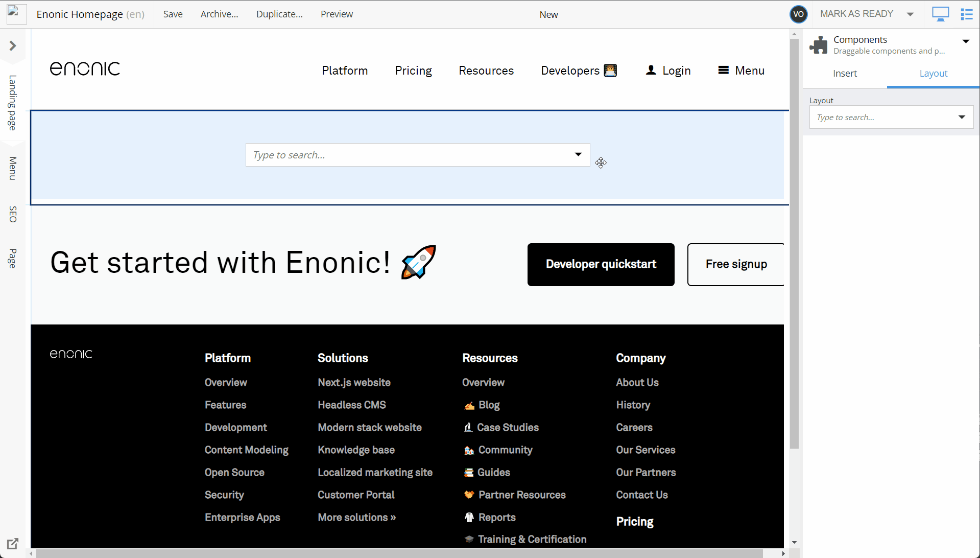
Task: Click Resources in site navigation
Action: click(486, 71)
